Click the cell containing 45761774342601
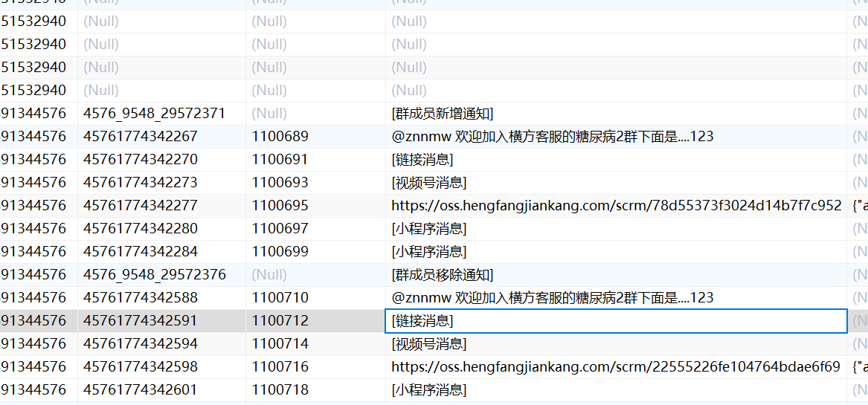Viewport: 868px width, 405px height. [141, 390]
